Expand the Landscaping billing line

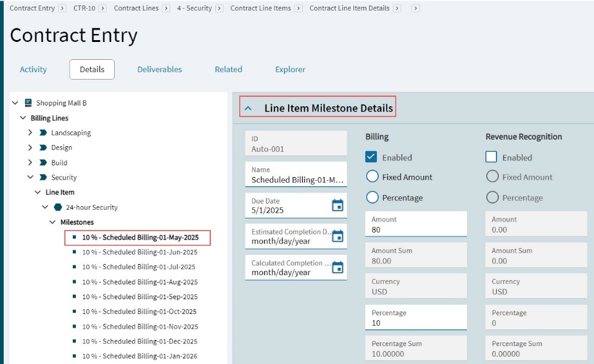pyautogui.click(x=30, y=133)
